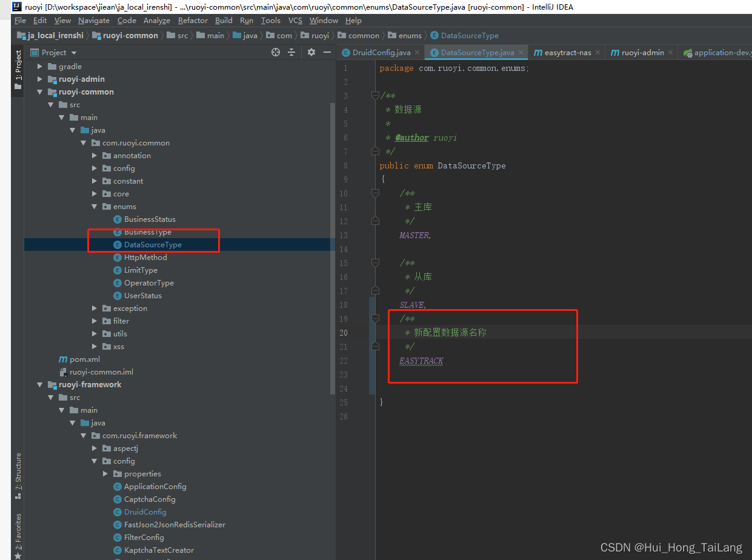Select ruoyi-common.iml file icon
Viewport: 752px width, 560px height.
coord(63,372)
